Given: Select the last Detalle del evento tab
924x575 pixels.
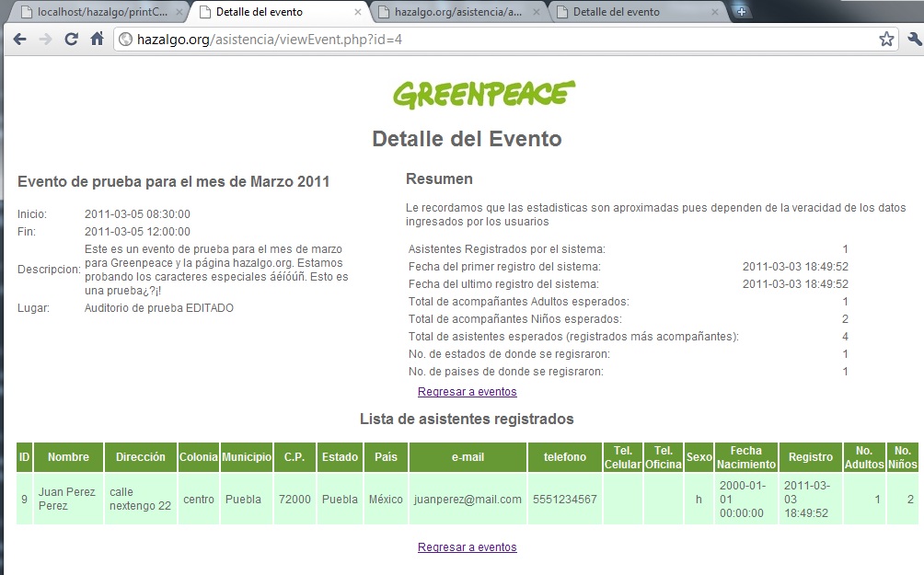Looking at the screenshot, I should click(626, 13).
